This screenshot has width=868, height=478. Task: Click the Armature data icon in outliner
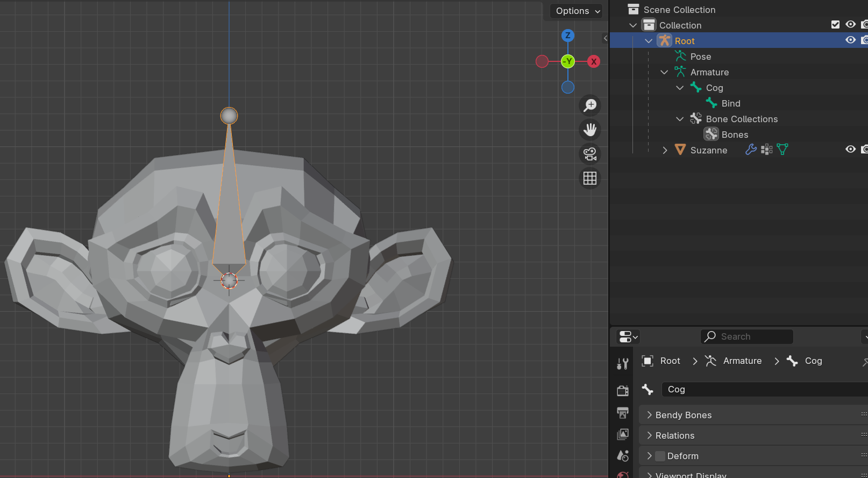coord(680,72)
